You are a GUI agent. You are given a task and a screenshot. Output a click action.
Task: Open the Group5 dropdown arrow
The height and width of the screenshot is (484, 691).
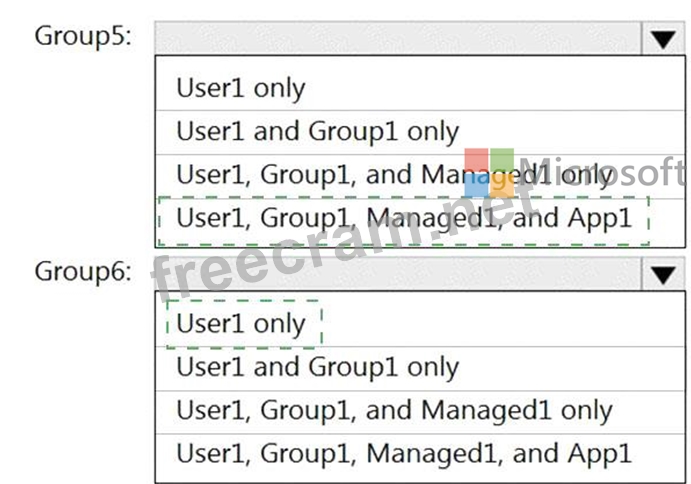[661, 38]
